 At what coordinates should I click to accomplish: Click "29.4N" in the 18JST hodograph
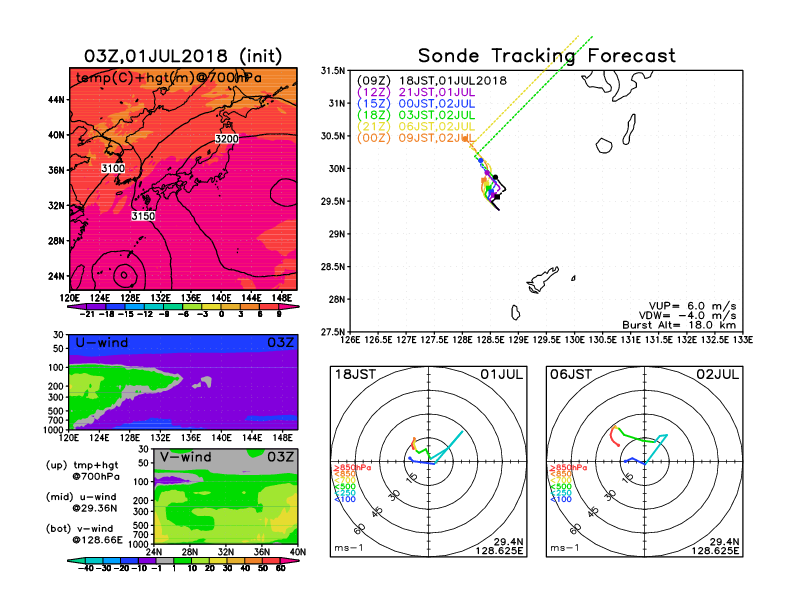click(508, 542)
